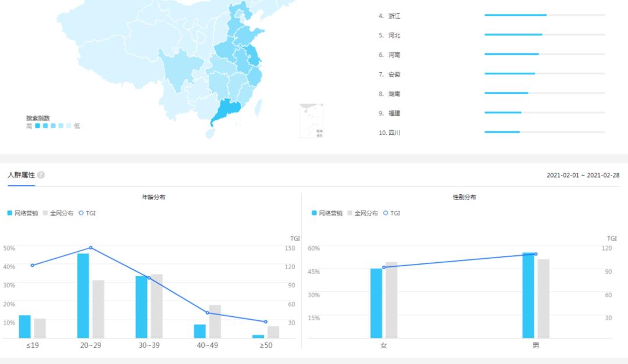Viewport: 628px width, 364px height.
Task: Toggle the TGI series in 性别分布 chart
Action: tap(386, 213)
